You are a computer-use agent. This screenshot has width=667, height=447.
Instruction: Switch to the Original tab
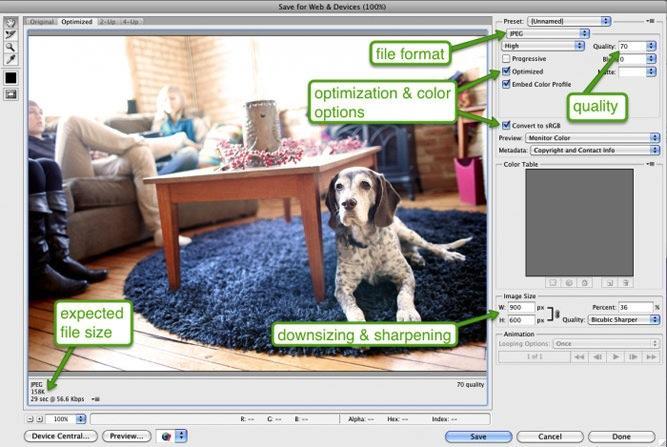42,21
